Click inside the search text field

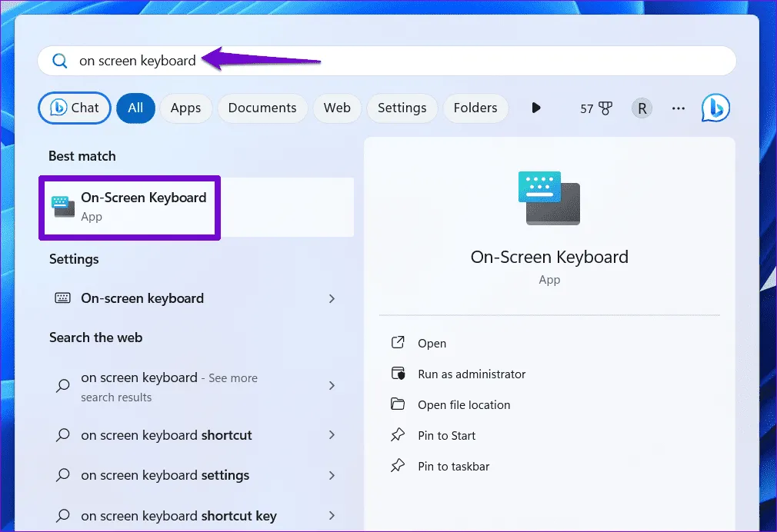tap(462, 61)
